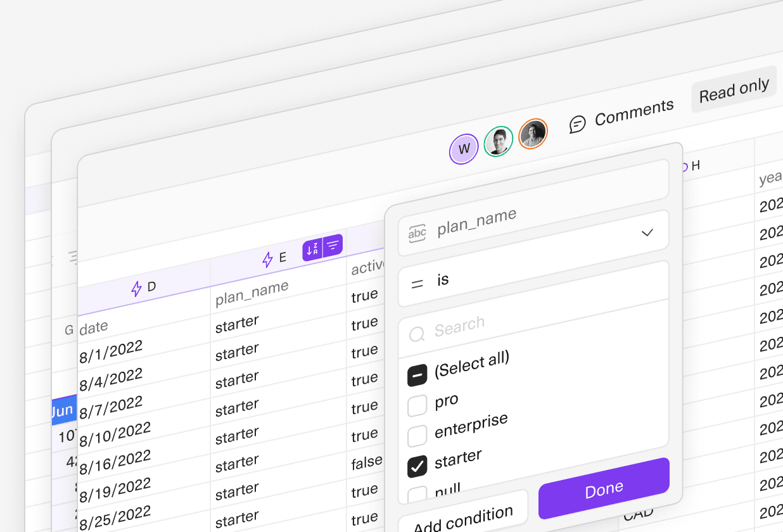Click the green-ringed user avatar
This screenshot has height=532, width=783.
click(x=499, y=141)
